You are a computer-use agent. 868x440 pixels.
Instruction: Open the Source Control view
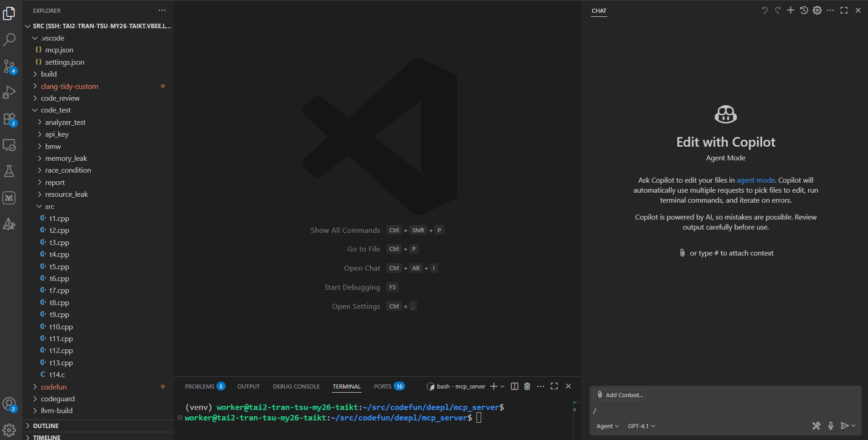click(9, 67)
